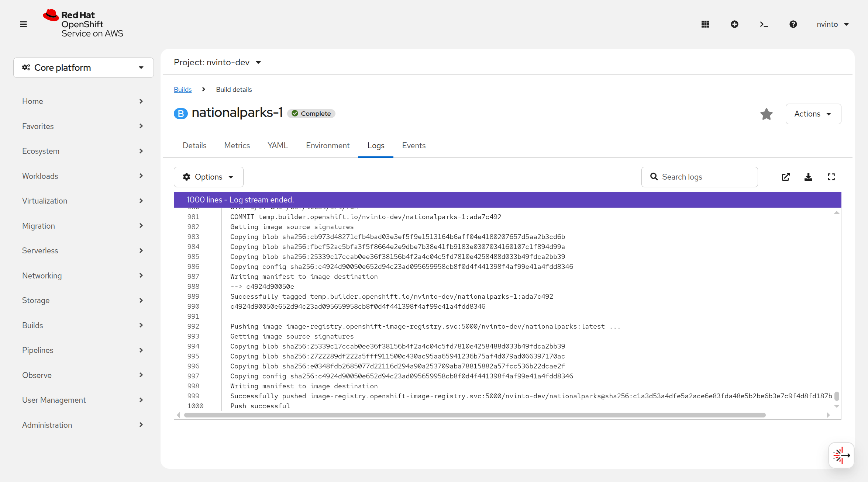Expand the Administration navigation section
Screen dimensions: 868x482
83,425
